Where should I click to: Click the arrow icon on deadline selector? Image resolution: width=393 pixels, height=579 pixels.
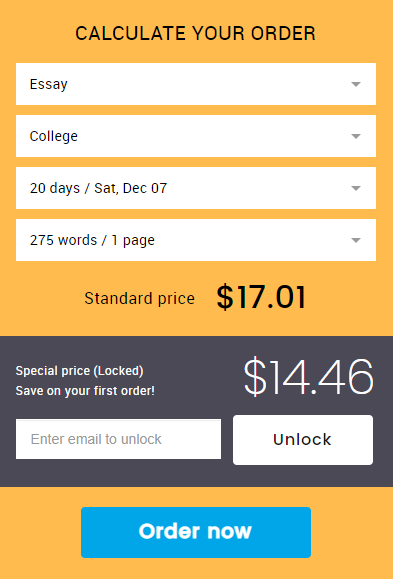pos(356,189)
